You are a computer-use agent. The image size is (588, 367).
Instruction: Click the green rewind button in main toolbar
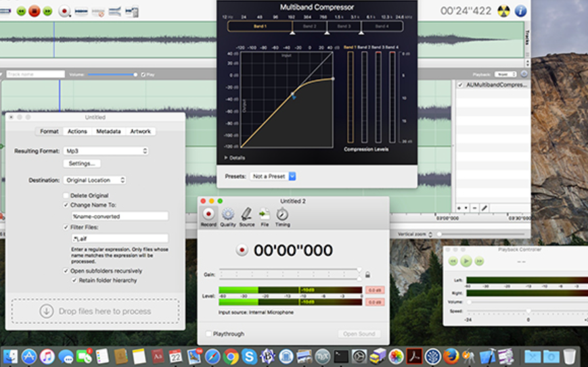coord(22,11)
